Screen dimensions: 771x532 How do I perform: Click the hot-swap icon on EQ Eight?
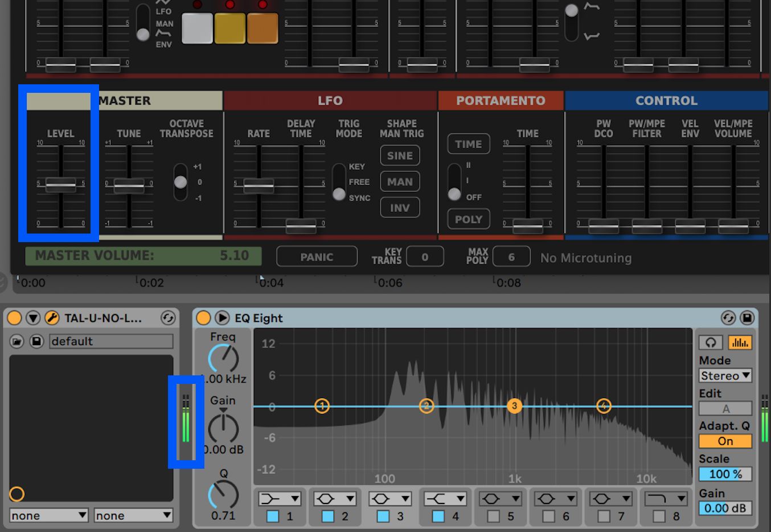tap(728, 318)
